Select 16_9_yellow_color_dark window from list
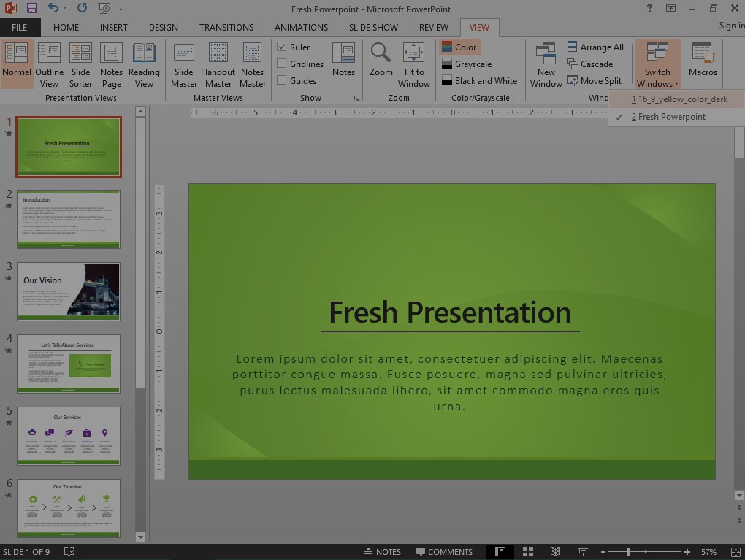 (679, 99)
